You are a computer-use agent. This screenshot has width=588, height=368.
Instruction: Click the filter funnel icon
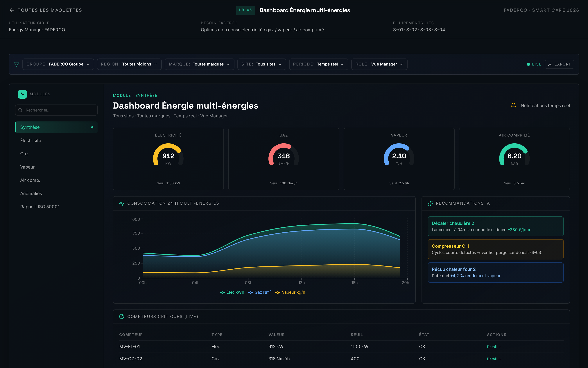click(17, 64)
